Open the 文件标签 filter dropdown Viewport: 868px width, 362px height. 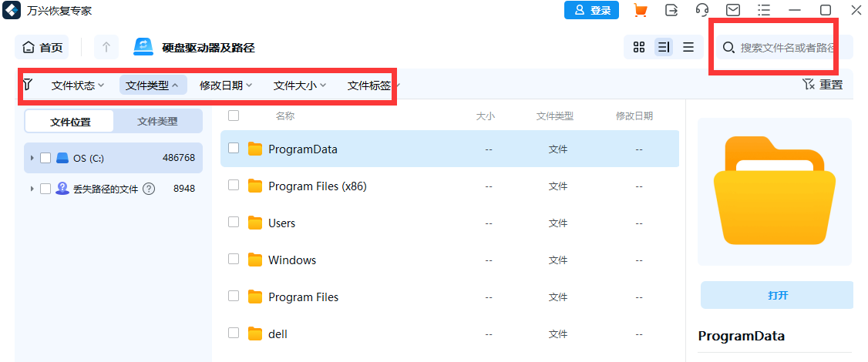point(374,85)
